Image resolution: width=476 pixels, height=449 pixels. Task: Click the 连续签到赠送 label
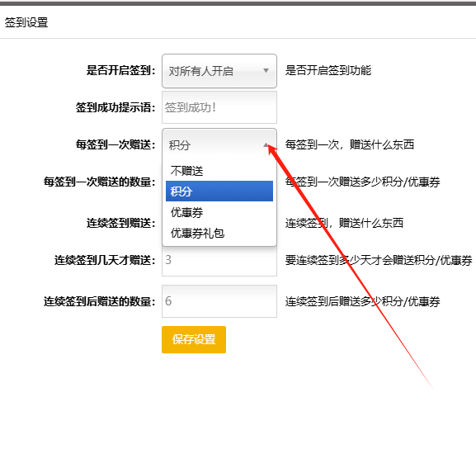120,223
